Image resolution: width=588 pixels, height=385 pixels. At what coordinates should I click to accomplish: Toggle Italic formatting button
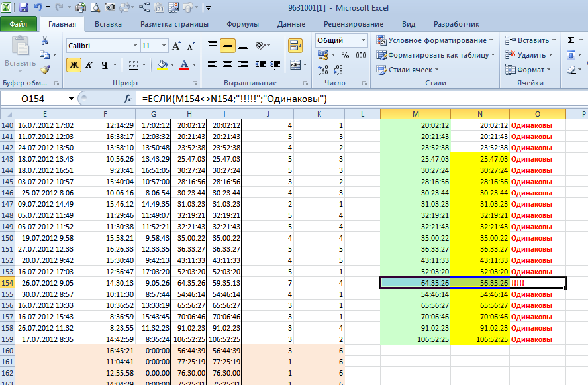pos(89,64)
